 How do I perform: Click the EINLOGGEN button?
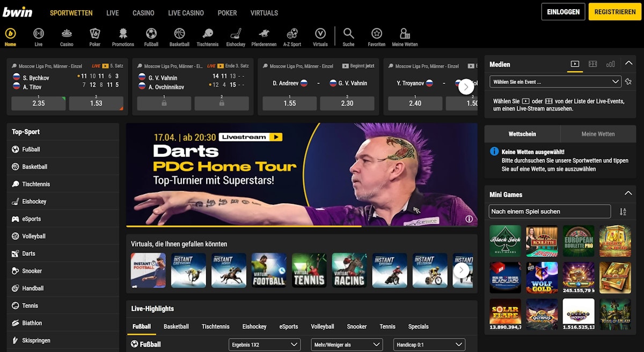click(x=563, y=12)
